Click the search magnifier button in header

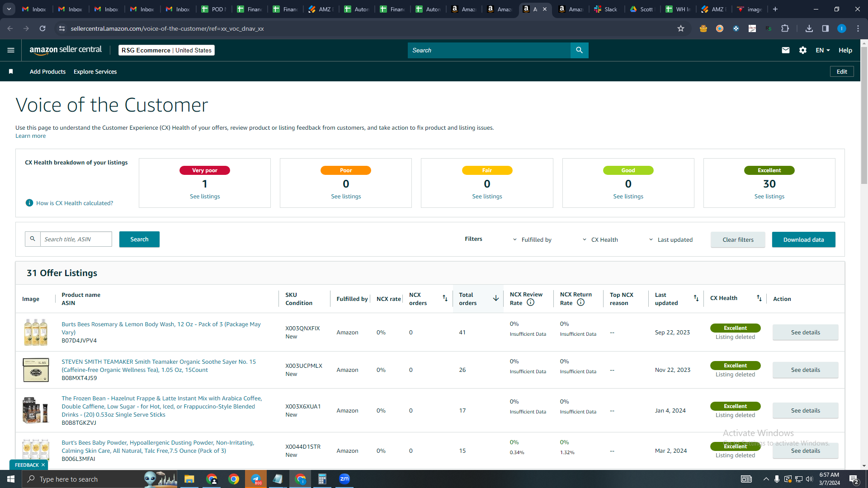pos(579,50)
